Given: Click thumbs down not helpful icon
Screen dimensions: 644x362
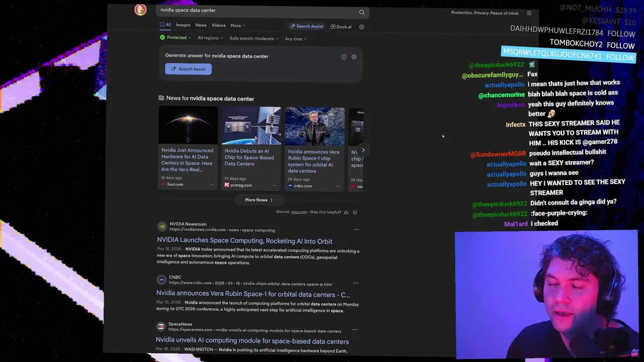Looking at the screenshot, I should 355,212.
